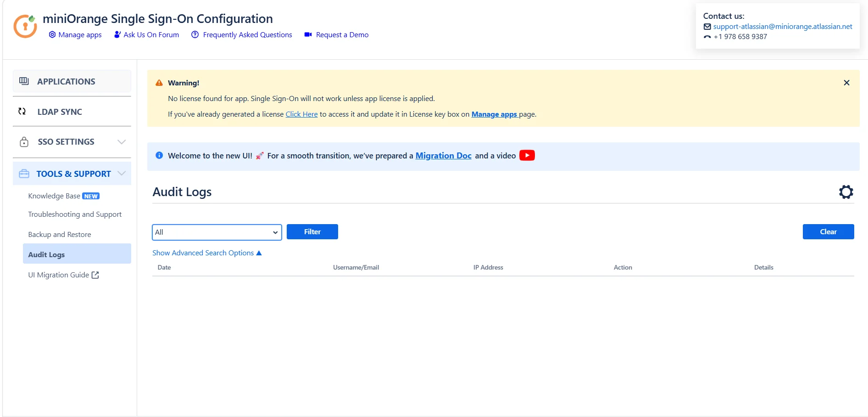Click the Username/Email column header

(x=356, y=267)
